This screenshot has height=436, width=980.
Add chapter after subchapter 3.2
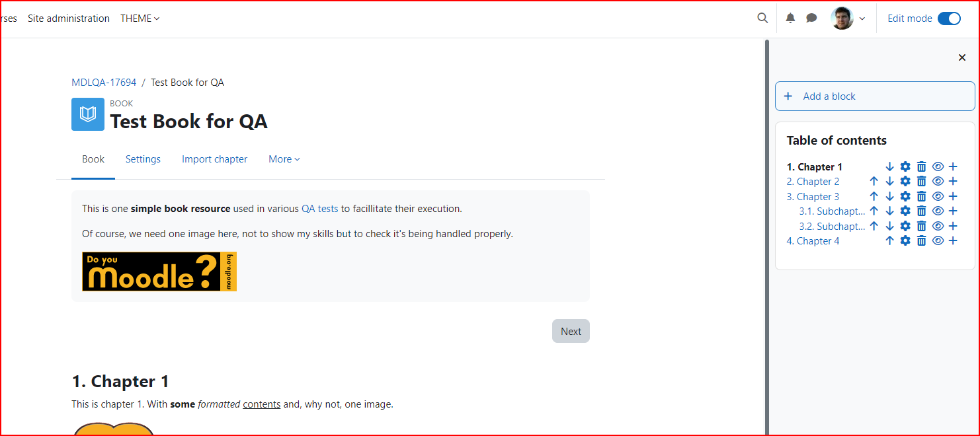(953, 227)
